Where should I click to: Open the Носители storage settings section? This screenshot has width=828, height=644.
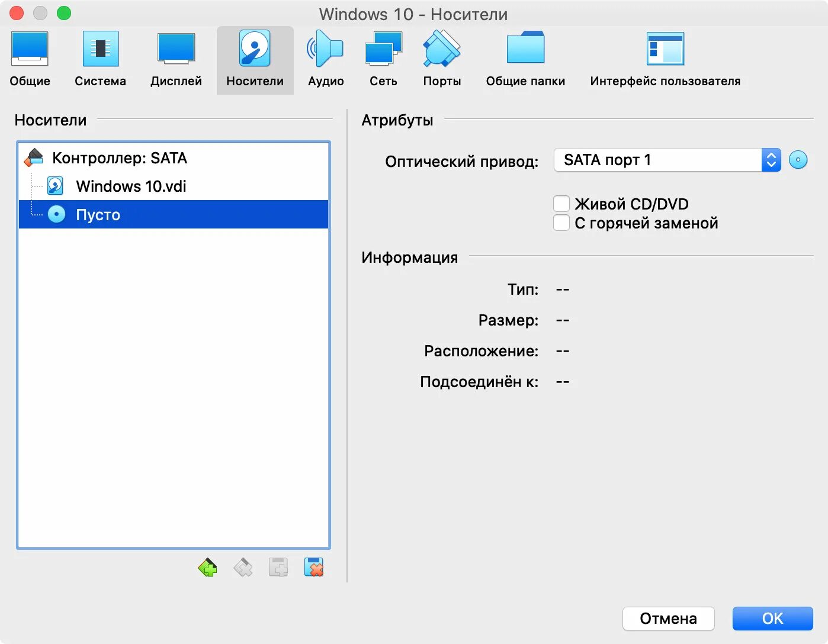254,56
